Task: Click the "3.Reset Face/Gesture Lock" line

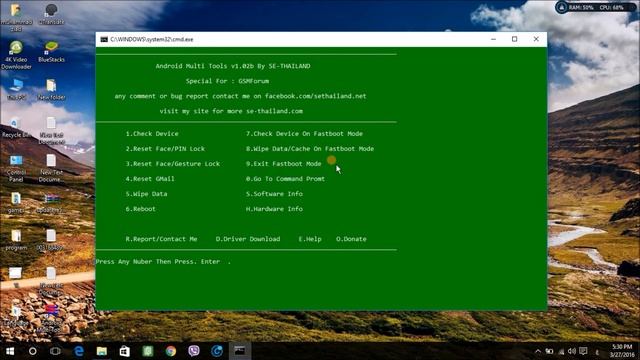Action: pyautogui.click(x=173, y=164)
